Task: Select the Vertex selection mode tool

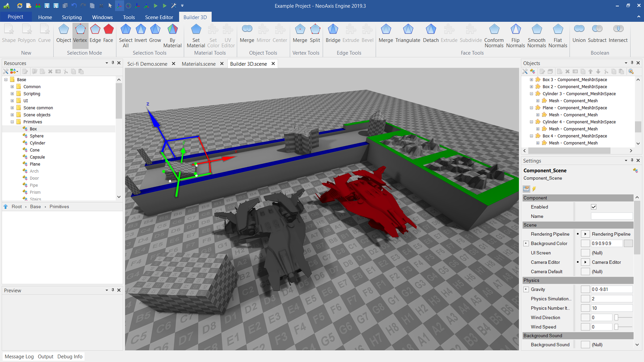Action: click(x=80, y=33)
